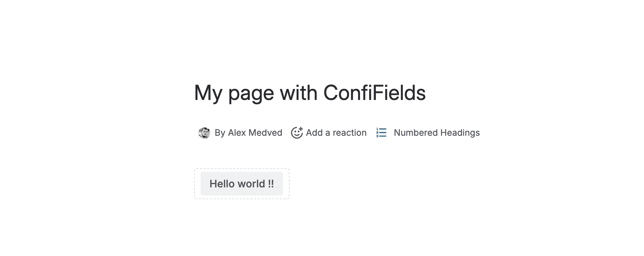
Task: Open the Numbered Headings byline item
Action: [x=436, y=133]
